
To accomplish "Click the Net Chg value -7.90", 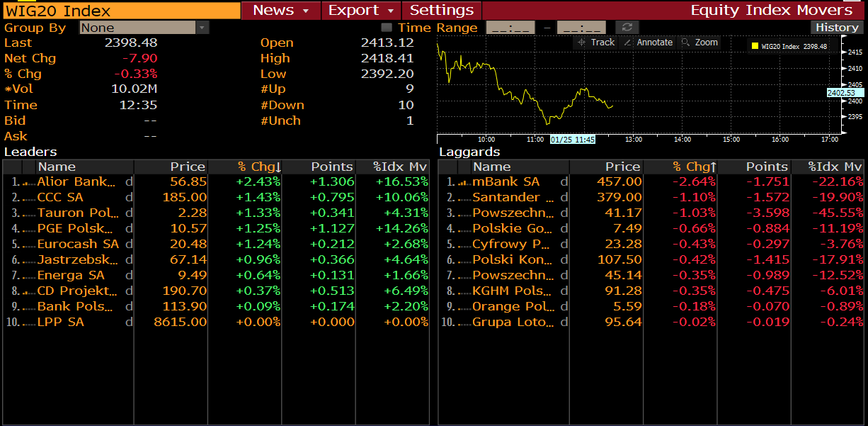I will point(139,59).
